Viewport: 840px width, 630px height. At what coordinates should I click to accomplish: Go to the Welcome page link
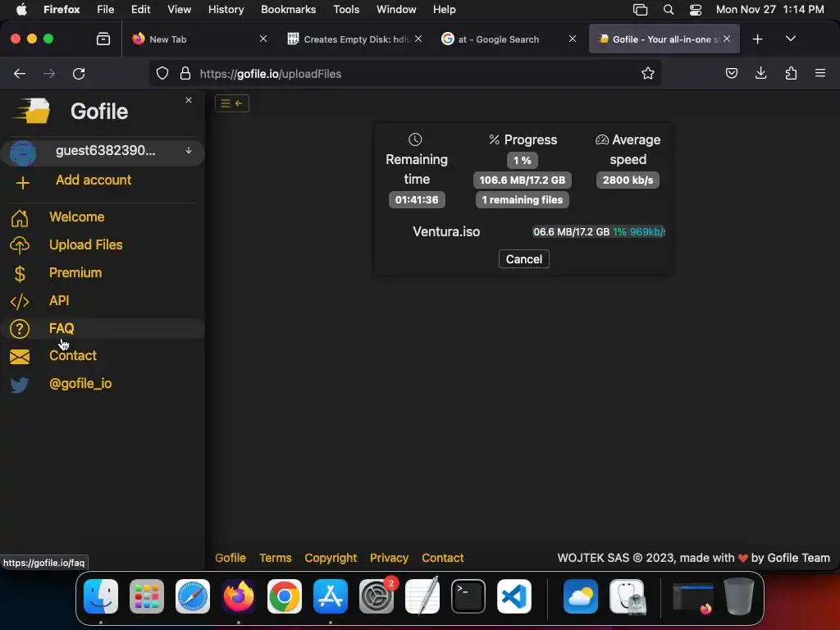[76, 217]
